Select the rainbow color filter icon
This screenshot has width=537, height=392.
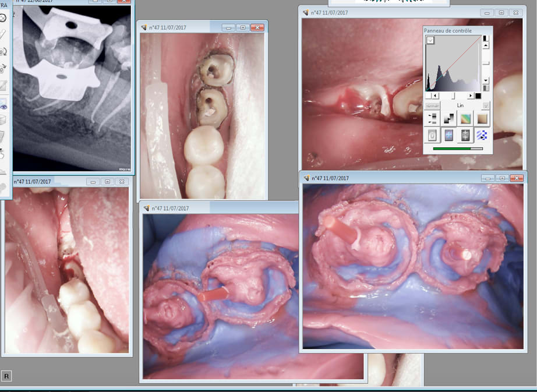coord(465,119)
